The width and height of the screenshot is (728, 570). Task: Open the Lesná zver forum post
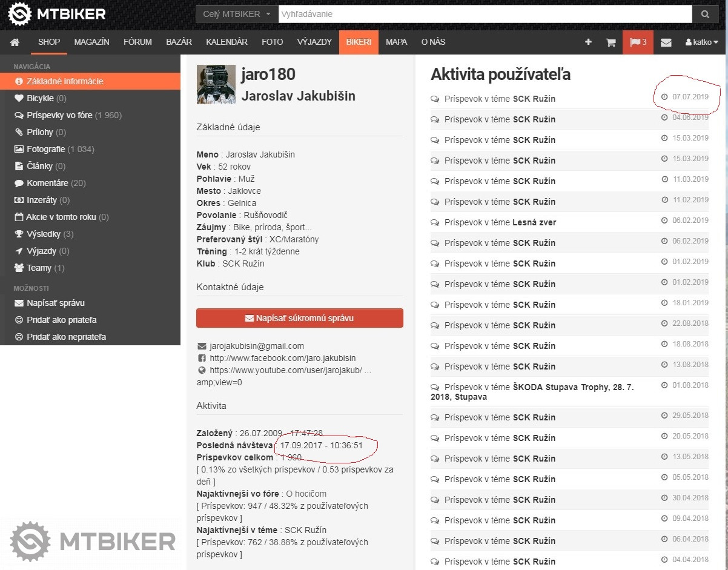point(534,222)
